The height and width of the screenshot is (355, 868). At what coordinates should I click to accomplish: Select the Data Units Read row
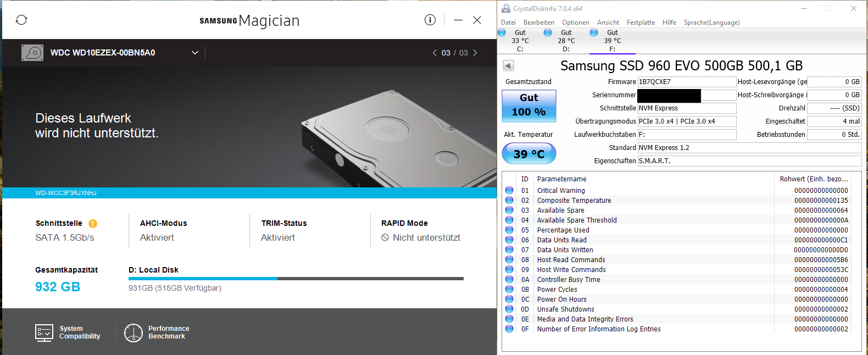tap(676, 240)
